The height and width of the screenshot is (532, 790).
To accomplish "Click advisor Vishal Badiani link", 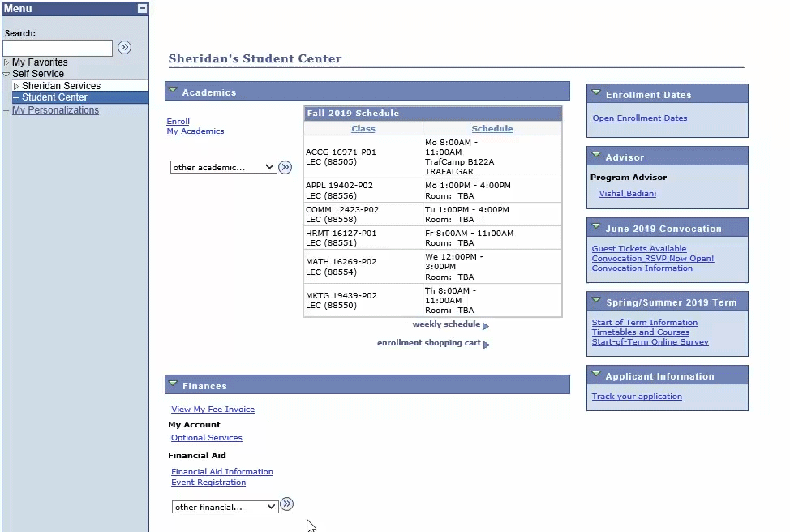I will [x=627, y=194].
